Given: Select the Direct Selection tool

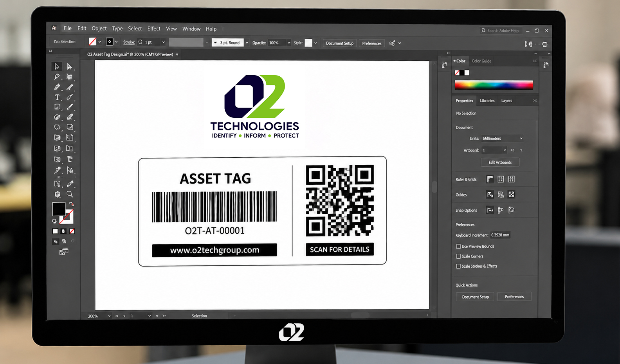Looking at the screenshot, I should [69, 67].
